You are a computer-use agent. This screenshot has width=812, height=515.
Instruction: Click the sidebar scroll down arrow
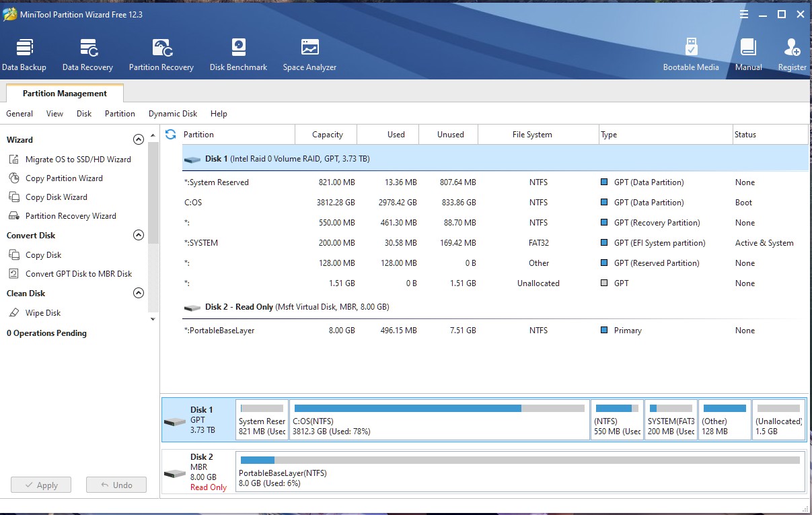pos(153,319)
